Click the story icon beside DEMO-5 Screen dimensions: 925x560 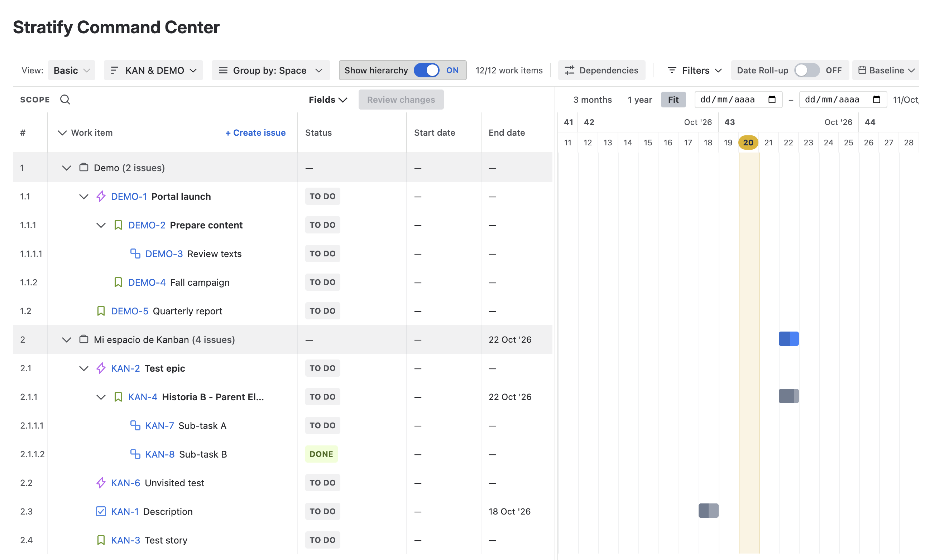click(101, 311)
